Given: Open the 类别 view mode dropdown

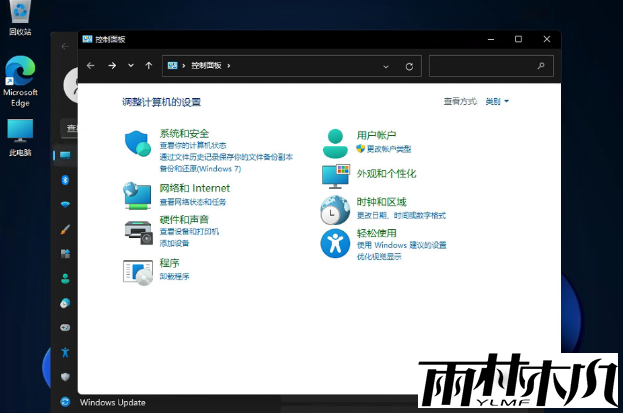Looking at the screenshot, I should tap(497, 102).
